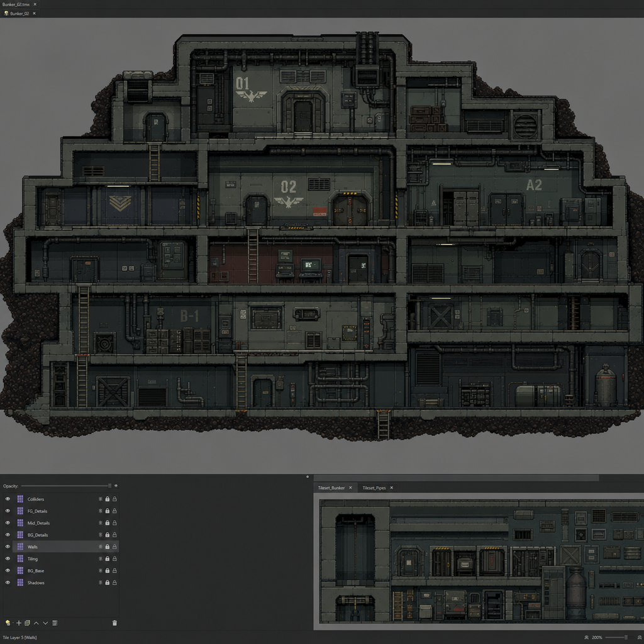The width and height of the screenshot is (644, 644).
Task: Close the Bunker_02 map tab
Action: (34, 14)
